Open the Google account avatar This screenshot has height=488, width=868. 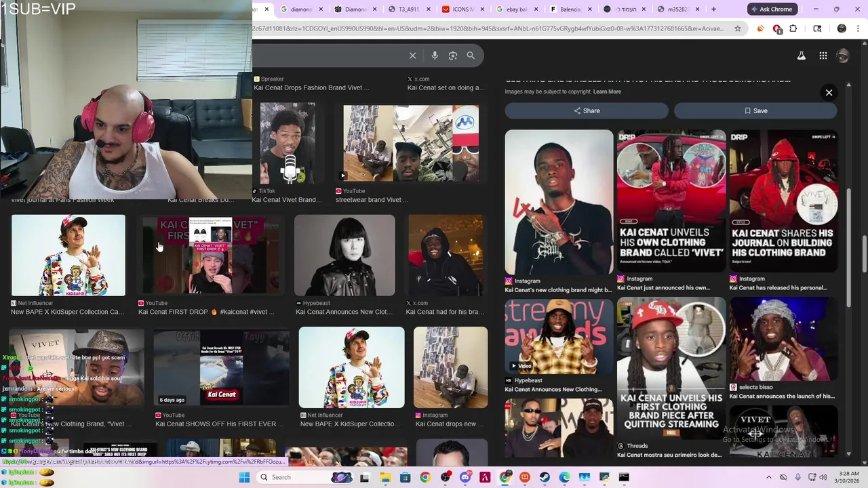[843, 56]
